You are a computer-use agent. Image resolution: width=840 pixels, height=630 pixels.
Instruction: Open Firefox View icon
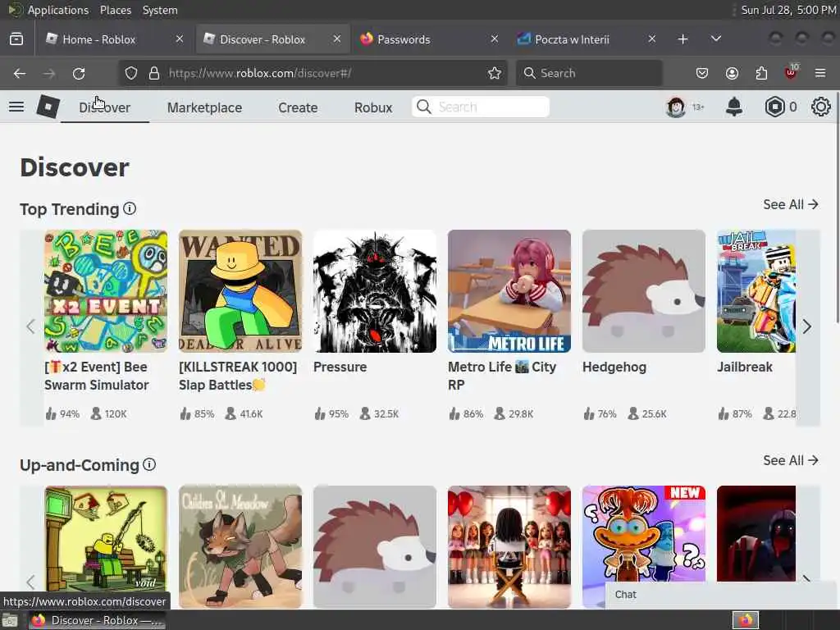[16, 39]
